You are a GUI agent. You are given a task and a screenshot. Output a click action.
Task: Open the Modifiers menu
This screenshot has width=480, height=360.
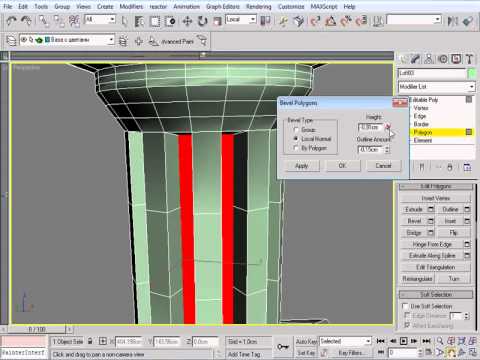131,7
